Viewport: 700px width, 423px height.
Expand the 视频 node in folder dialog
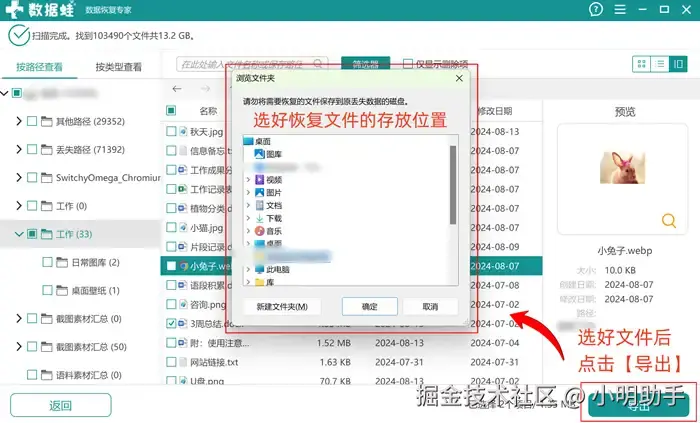point(248,180)
